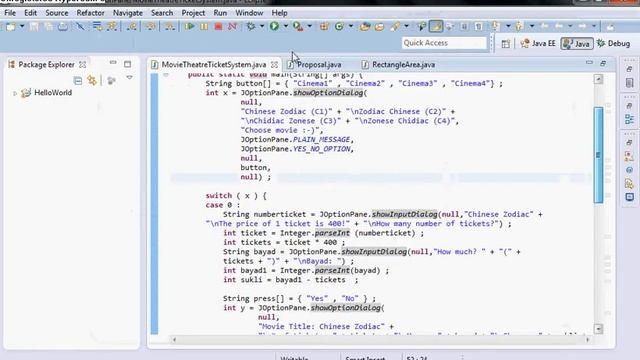Screen dimensions: 640x360
Task: Open dropdown arrow beside Debug icon
Action: [262, 27]
